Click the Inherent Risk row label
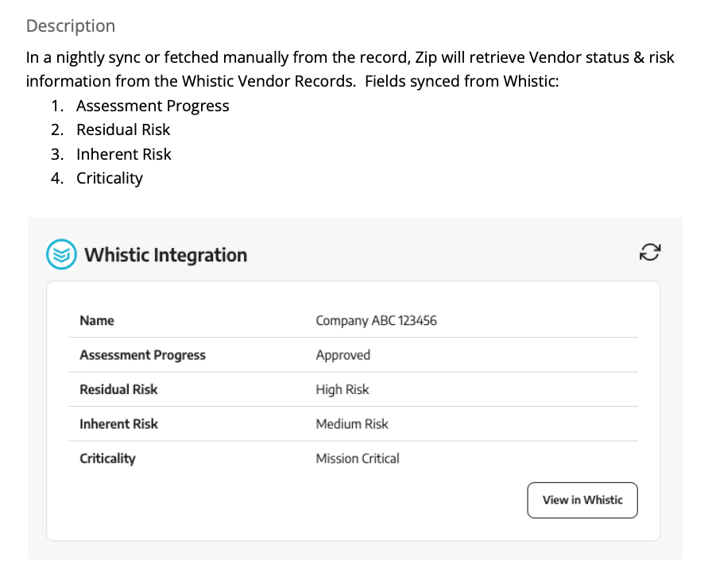Viewport: 712px width, 588px height. 118,424
